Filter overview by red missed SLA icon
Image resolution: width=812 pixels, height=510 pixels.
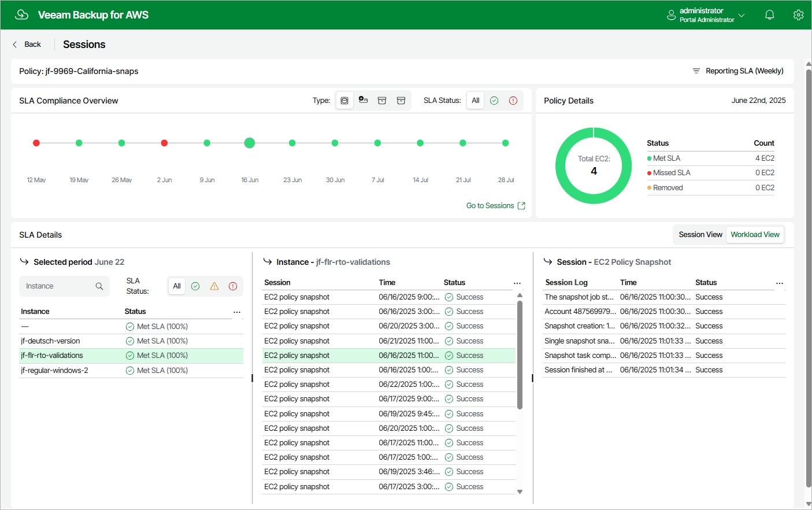coord(513,101)
